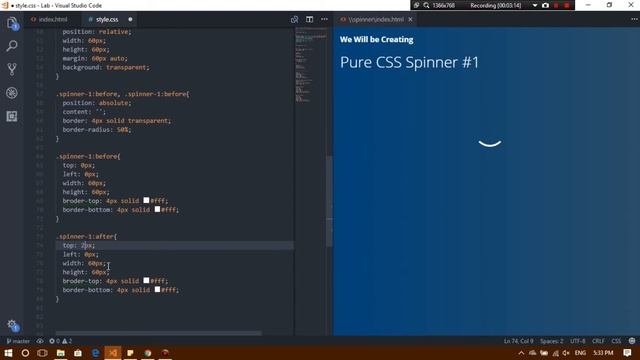Click the leftmost recorder toolbar icon

416,5
